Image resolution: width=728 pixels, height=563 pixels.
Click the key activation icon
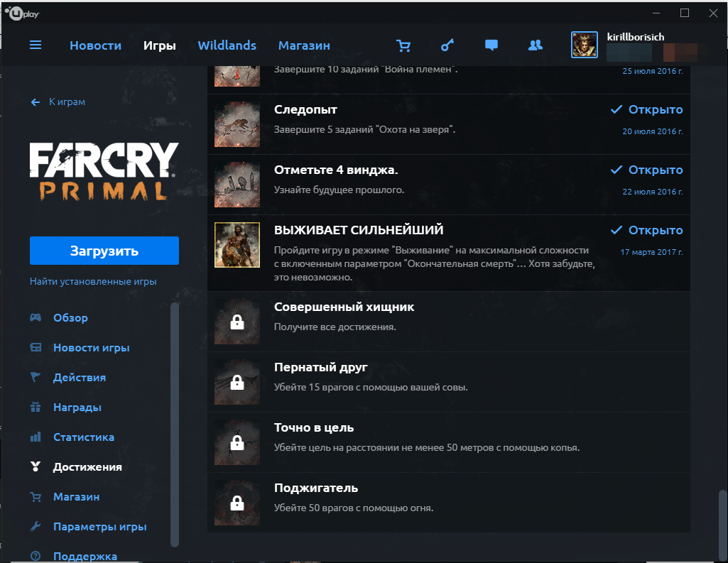[x=447, y=45]
